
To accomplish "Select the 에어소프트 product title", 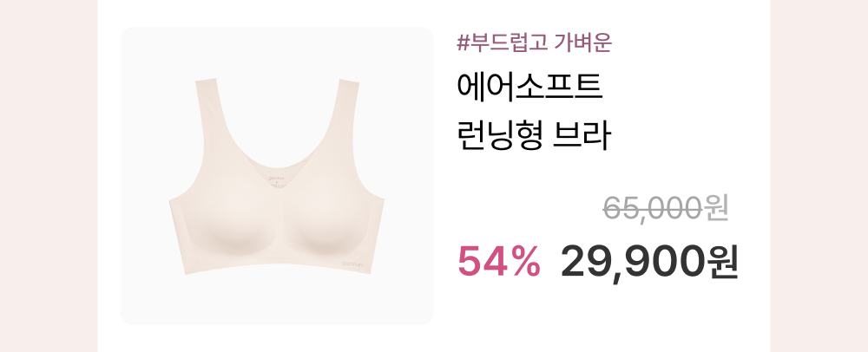I will coord(529,88).
